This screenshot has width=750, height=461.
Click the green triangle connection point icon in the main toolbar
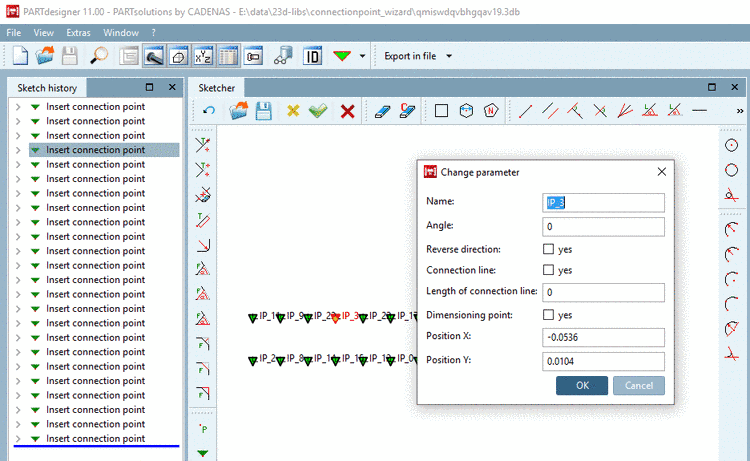pos(342,56)
